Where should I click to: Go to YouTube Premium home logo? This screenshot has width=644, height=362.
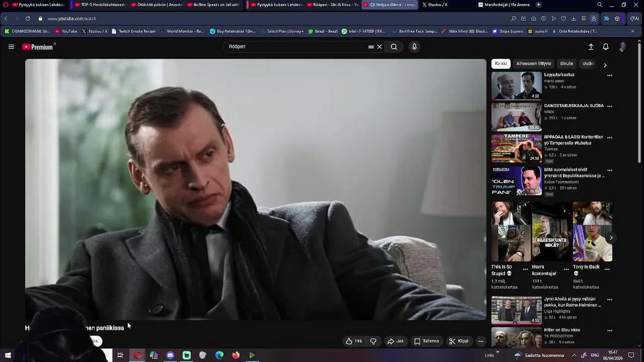(x=39, y=47)
